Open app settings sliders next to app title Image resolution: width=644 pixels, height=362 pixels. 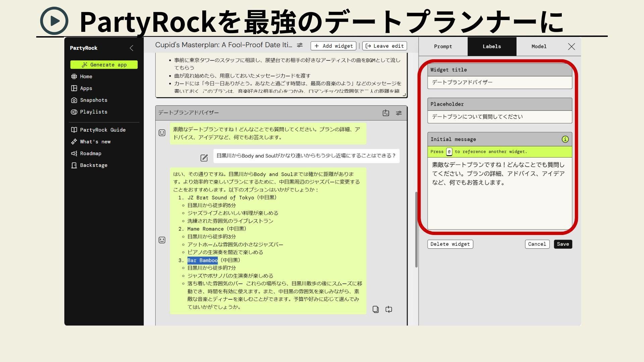coord(300,45)
